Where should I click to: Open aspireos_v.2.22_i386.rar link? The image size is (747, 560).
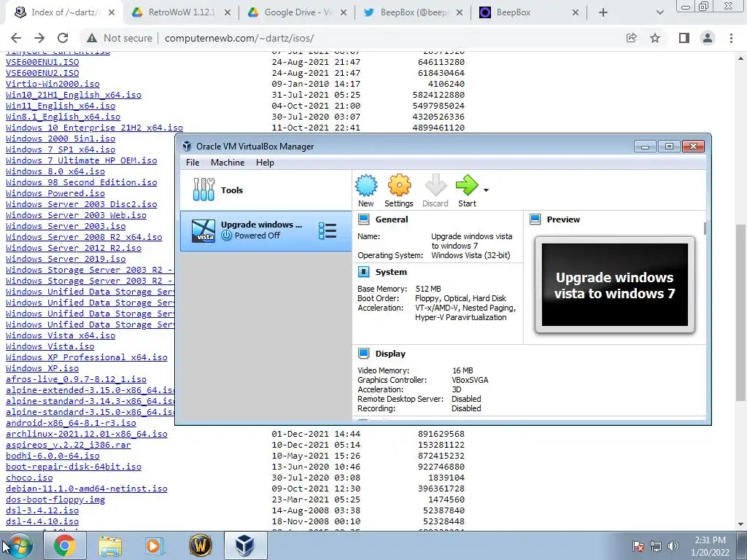(68, 445)
